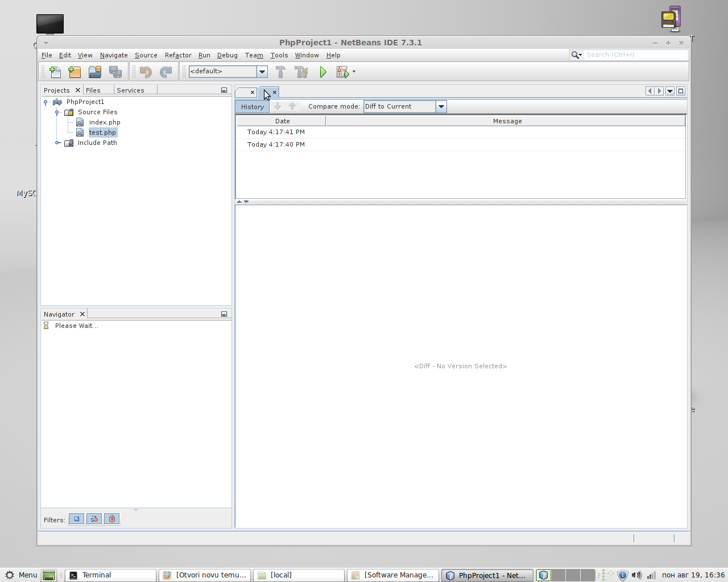Click the update shield tray icon
Viewport: 728px width, 582px height.
pyautogui.click(x=622, y=575)
